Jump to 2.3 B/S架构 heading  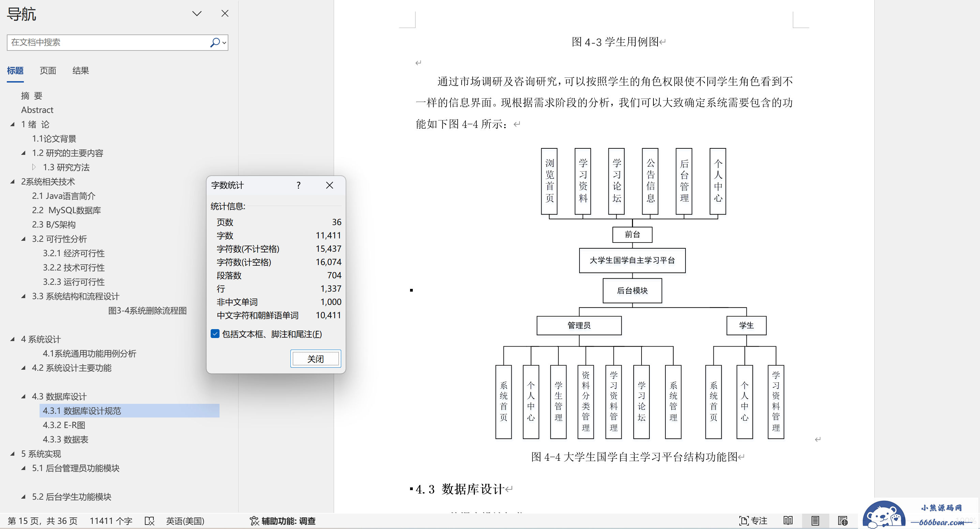pos(54,224)
